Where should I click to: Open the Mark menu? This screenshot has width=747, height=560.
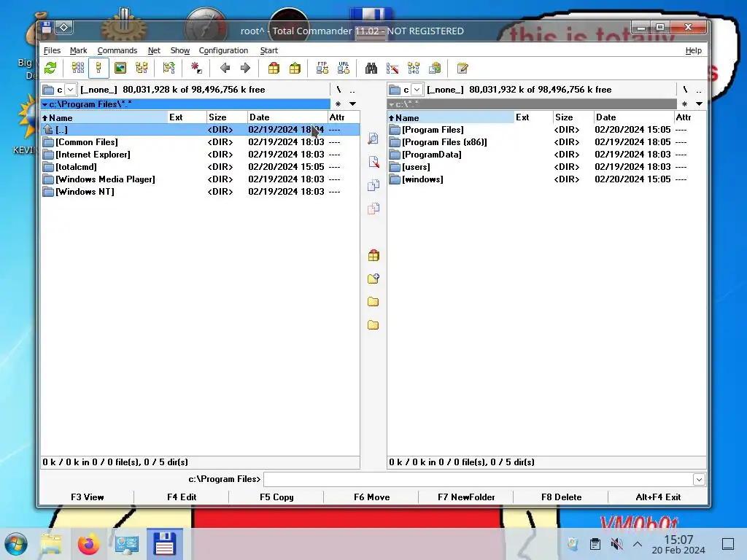pos(78,50)
